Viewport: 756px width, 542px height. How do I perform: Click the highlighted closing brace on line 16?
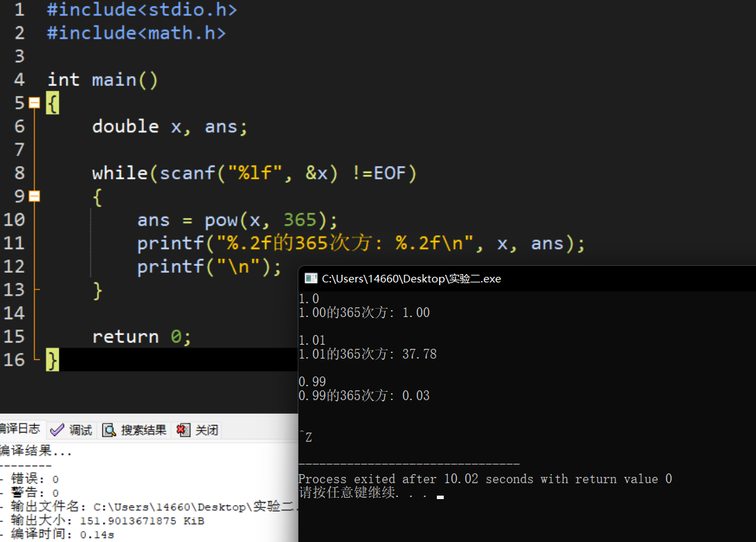[x=53, y=360]
